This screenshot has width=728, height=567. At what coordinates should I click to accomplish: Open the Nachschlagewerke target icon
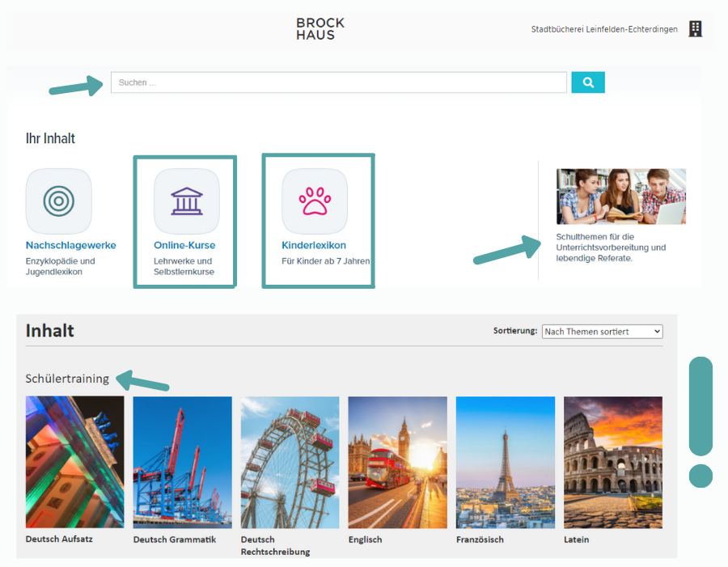pyautogui.click(x=58, y=201)
